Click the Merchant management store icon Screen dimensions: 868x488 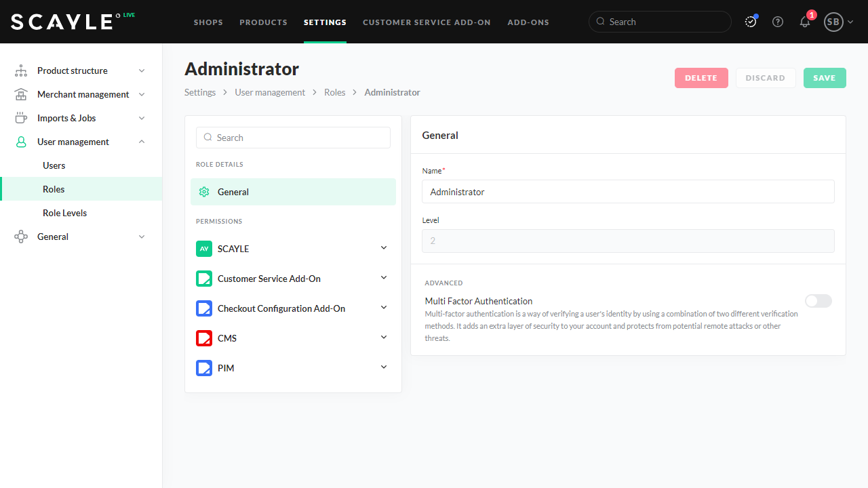click(21, 94)
